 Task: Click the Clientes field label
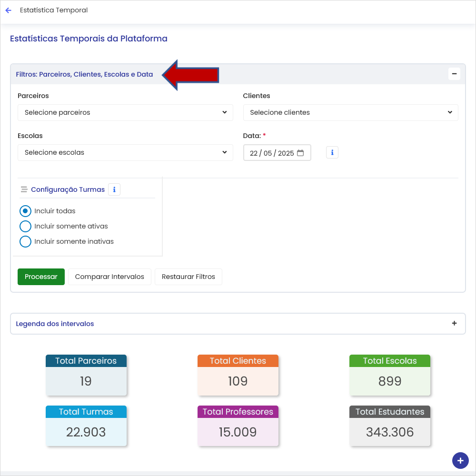tap(257, 96)
